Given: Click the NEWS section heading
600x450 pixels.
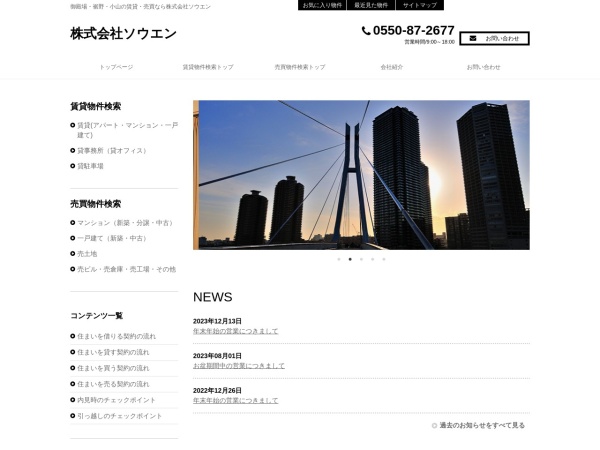Looking at the screenshot, I should pos(213,297).
